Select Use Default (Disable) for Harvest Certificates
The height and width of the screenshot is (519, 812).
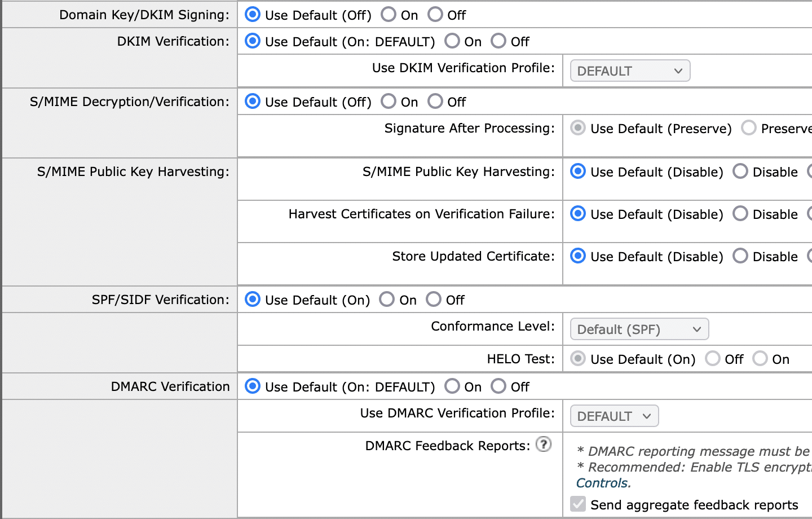tap(577, 213)
